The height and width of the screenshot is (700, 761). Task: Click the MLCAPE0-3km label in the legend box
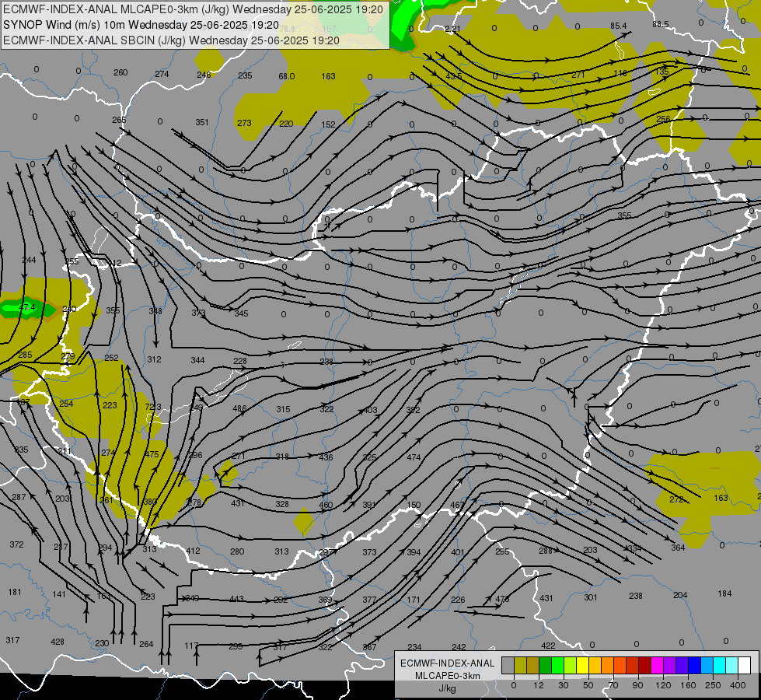tap(447, 676)
